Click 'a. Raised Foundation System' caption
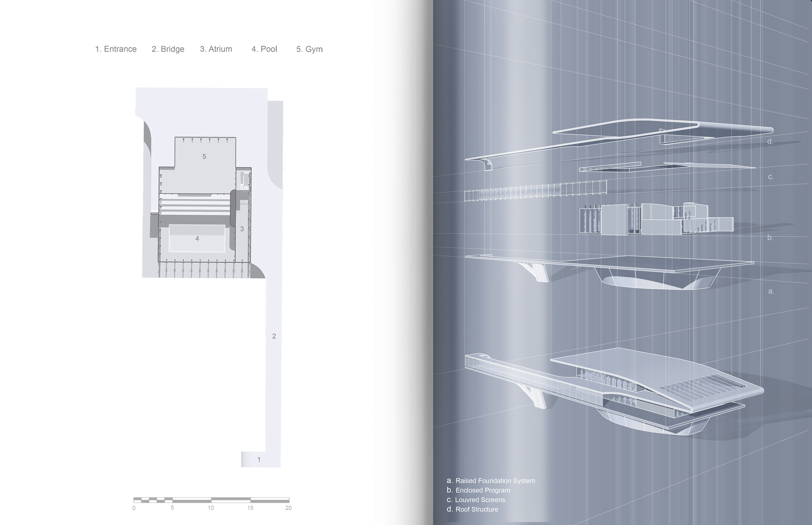 [x=491, y=481]
